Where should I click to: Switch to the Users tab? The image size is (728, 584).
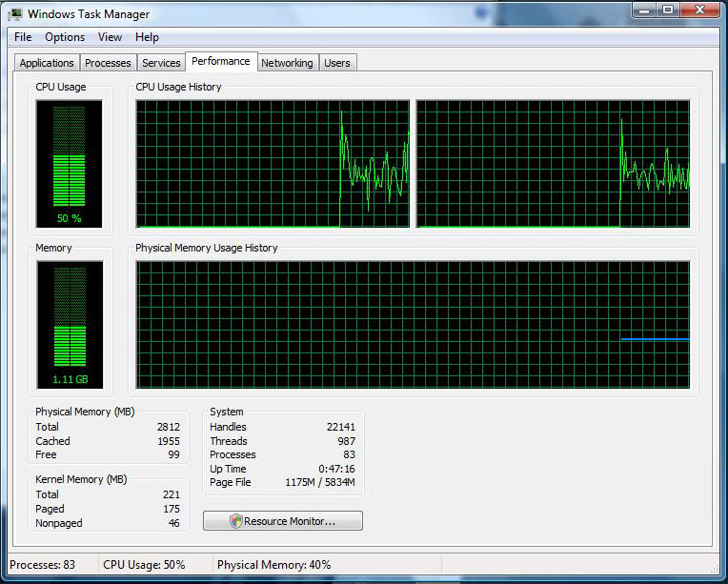click(x=337, y=63)
